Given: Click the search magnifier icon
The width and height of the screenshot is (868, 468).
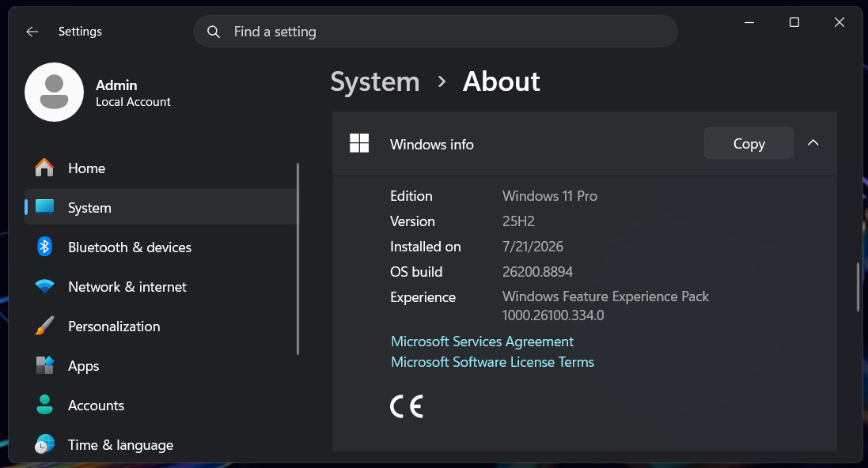Looking at the screenshot, I should click(x=213, y=32).
